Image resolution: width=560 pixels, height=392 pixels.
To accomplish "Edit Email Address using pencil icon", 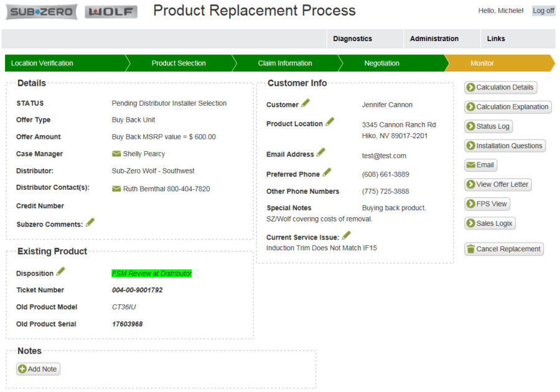I will pos(321,152).
